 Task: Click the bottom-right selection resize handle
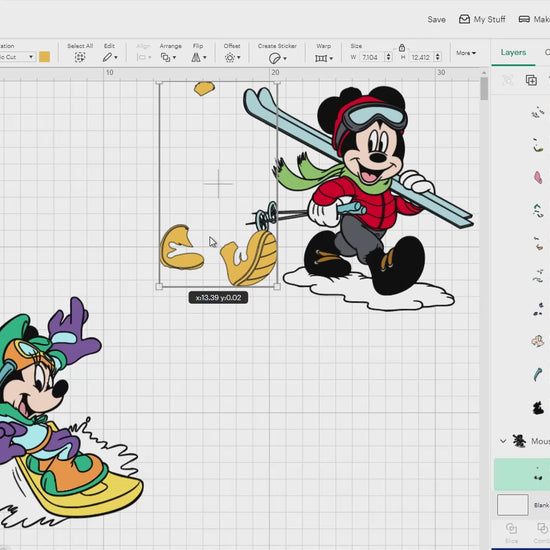click(x=277, y=287)
